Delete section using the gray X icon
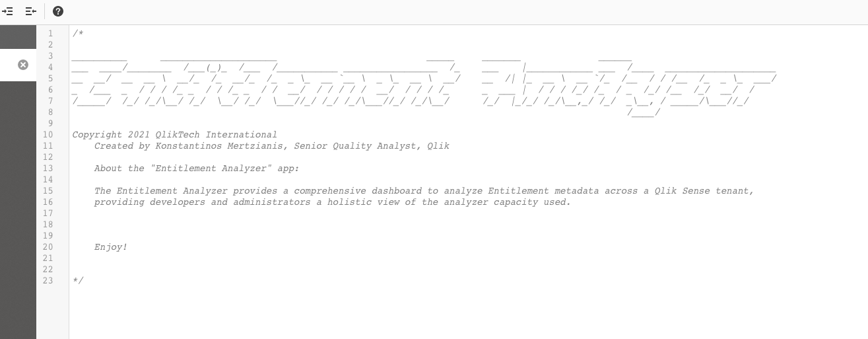The height and width of the screenshot is (339, 868). point(23,65)
